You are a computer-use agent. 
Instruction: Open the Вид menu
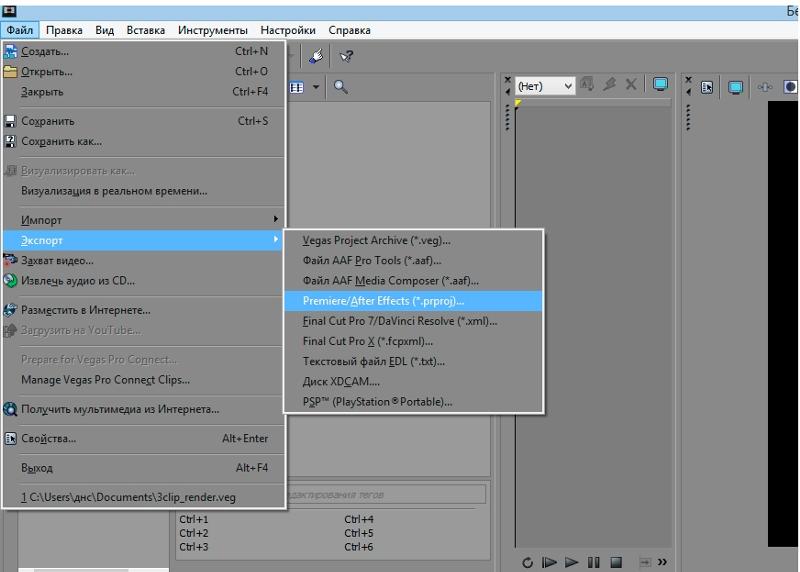tap(105, 30)
